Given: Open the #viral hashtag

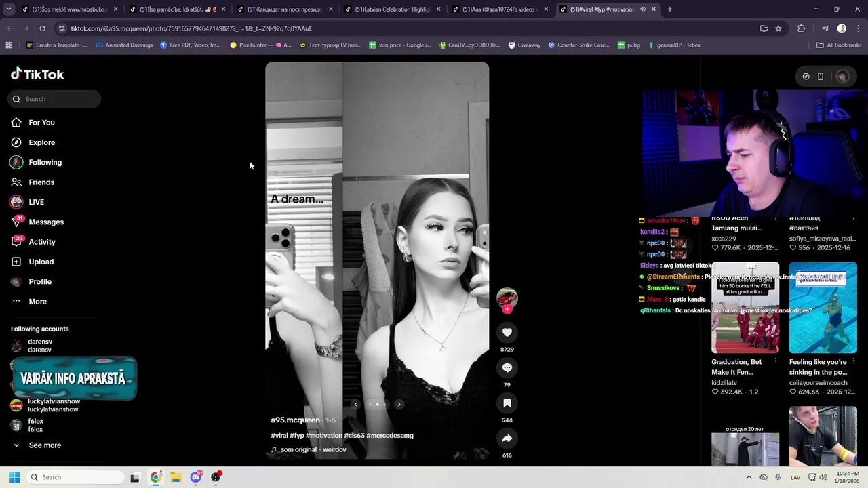Looking at the screenshot, I should click(x=279, y=436).
